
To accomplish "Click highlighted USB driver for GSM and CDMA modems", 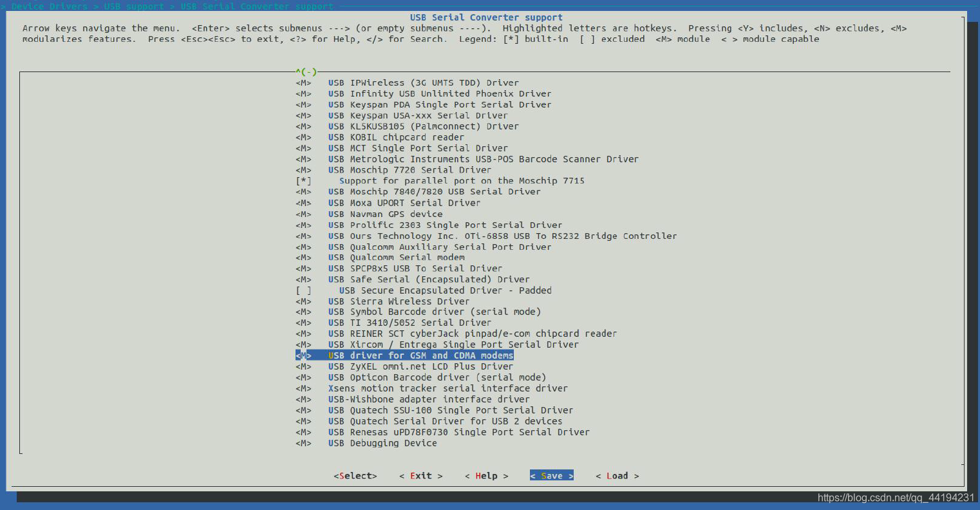I will click(420, 355).
